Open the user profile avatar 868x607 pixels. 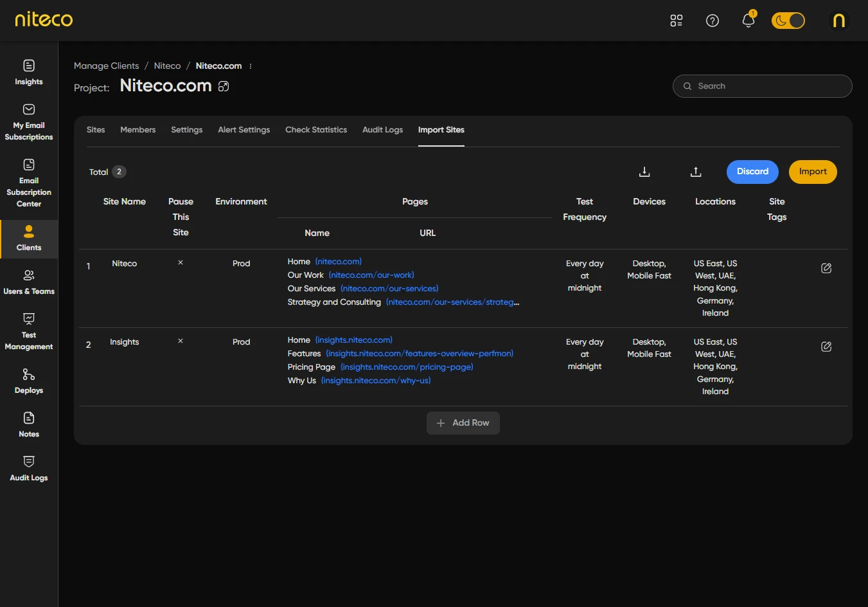(x=838, y=21)
